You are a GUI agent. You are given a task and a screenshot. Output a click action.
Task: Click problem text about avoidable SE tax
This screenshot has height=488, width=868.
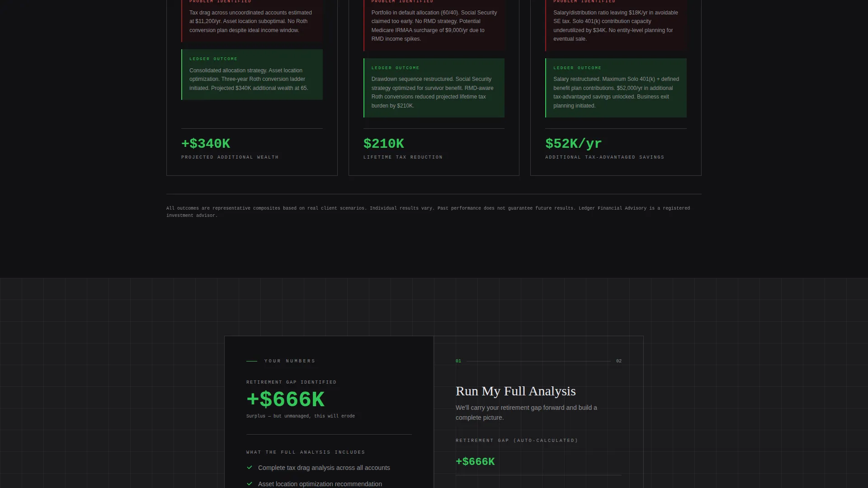point(616,26)
